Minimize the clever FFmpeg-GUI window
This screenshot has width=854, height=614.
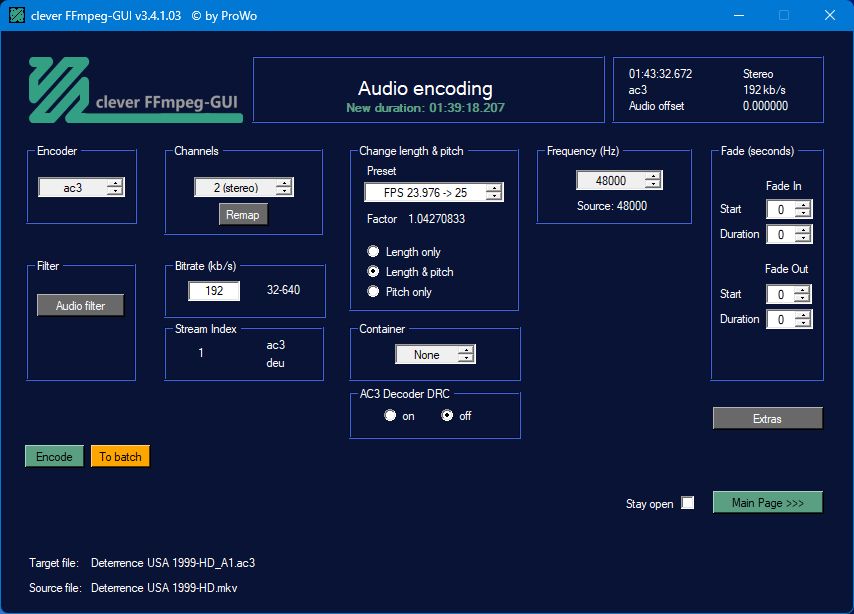[x=739, y=15]
